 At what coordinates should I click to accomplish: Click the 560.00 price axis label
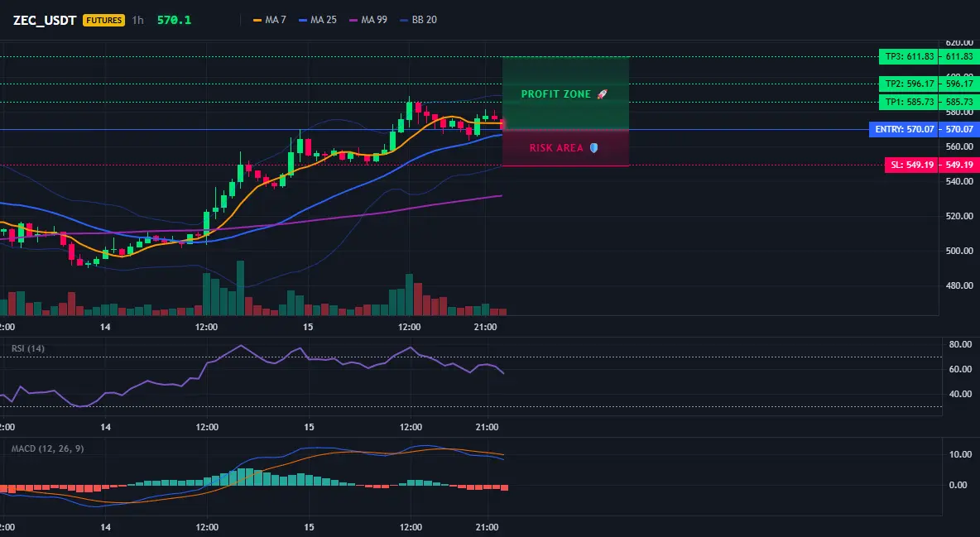(x=959, y=147)
